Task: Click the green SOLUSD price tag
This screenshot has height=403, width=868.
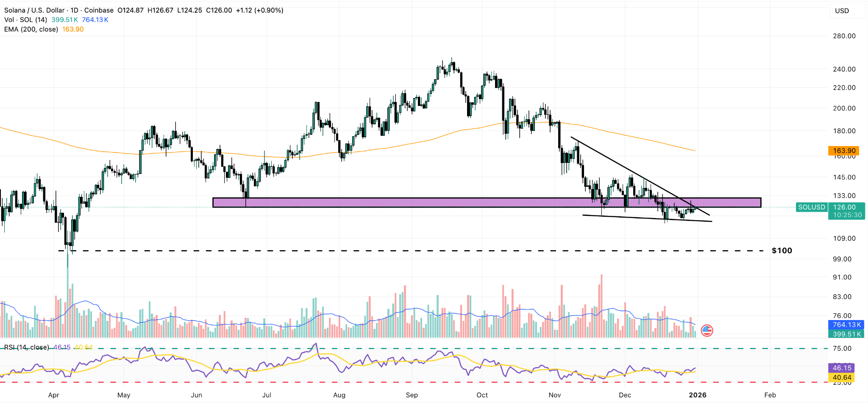Action: point(812,207)
